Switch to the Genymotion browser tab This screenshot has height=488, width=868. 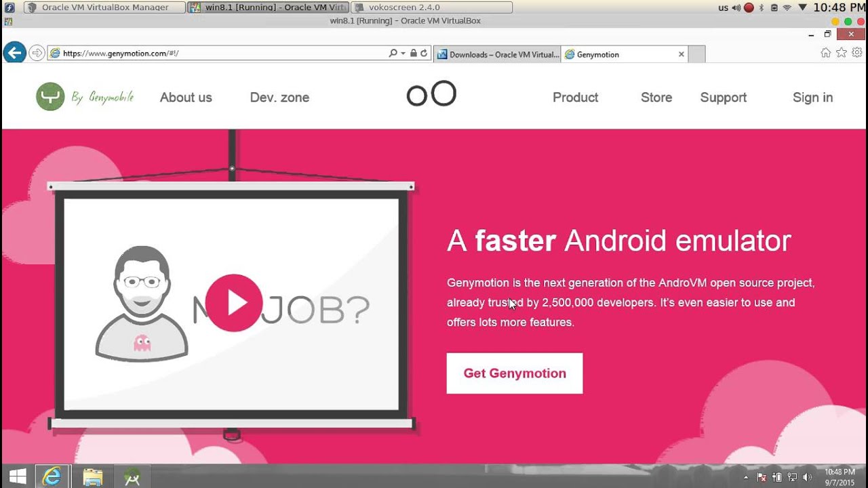coord(624,54)
